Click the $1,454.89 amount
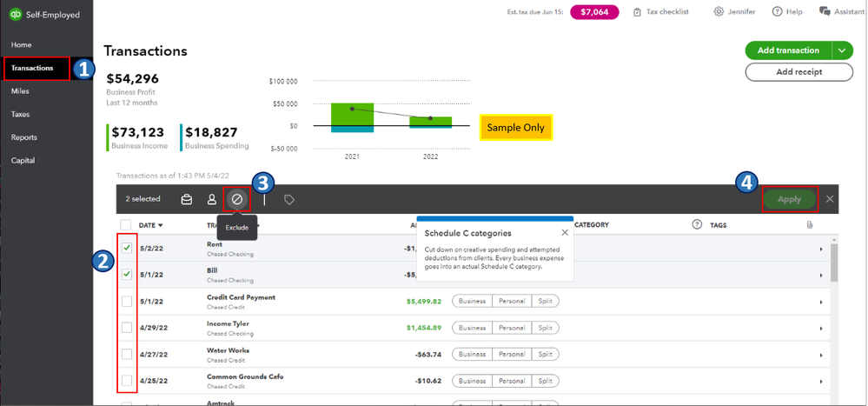This screenshot has height=406, width=868. point(423,328)
